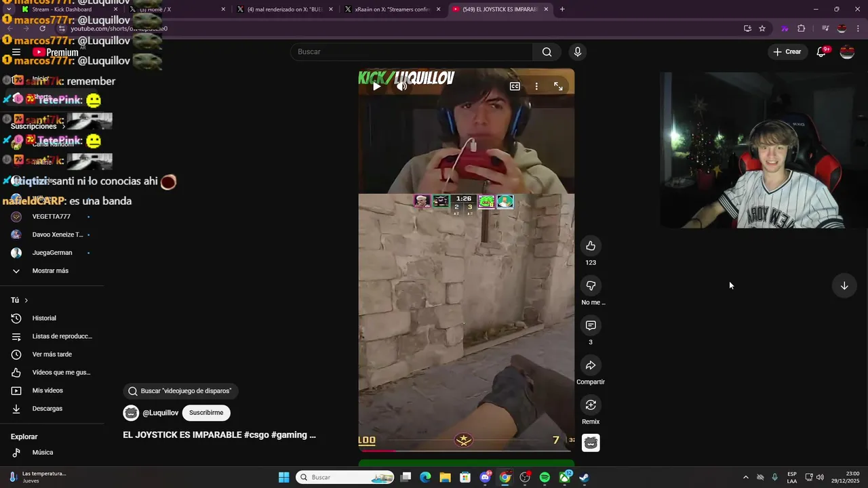Open Ver más tarde

point(52,354)
